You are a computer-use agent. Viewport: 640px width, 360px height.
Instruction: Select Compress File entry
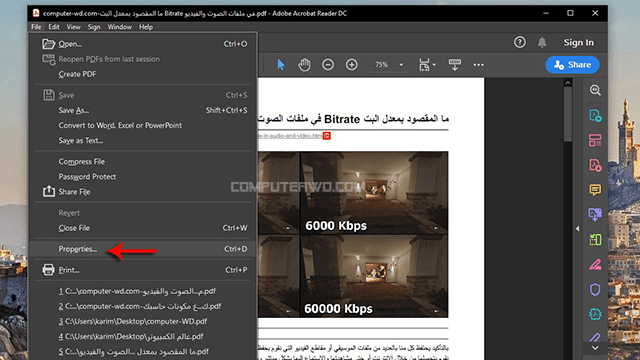143,162
